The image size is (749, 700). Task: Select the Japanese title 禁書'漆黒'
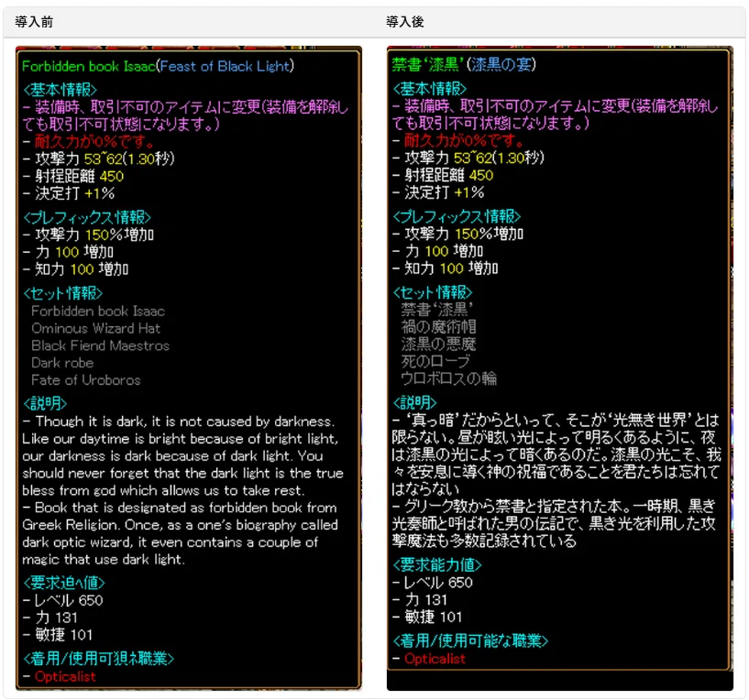point(428,64)
